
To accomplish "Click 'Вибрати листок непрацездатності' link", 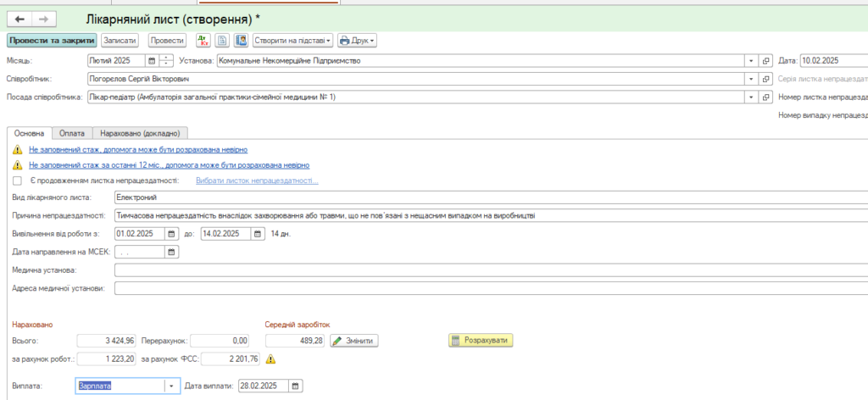I will click(x=257, y=181).
